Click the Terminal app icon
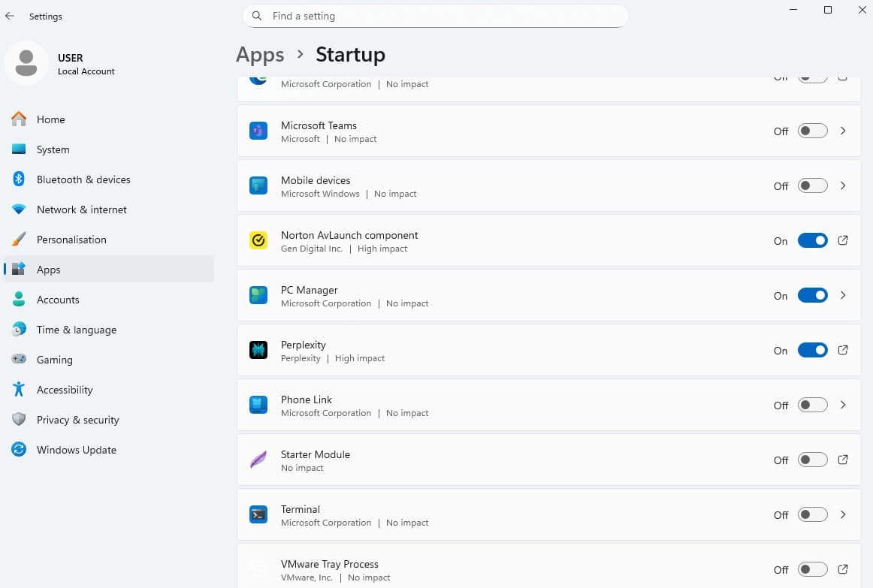The width and height of the screenshot is (873, 588). 258,514
